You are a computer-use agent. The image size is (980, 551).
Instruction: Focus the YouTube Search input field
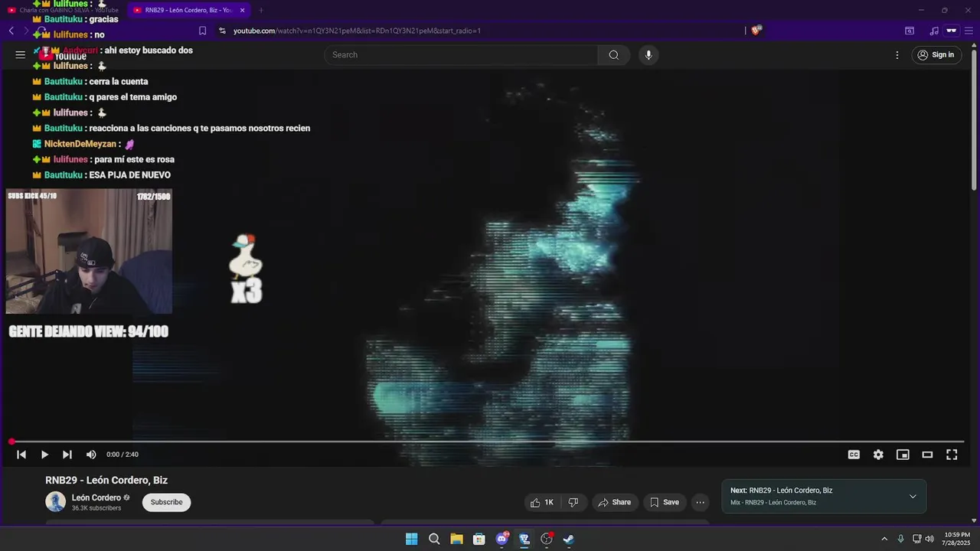[462, 55]
